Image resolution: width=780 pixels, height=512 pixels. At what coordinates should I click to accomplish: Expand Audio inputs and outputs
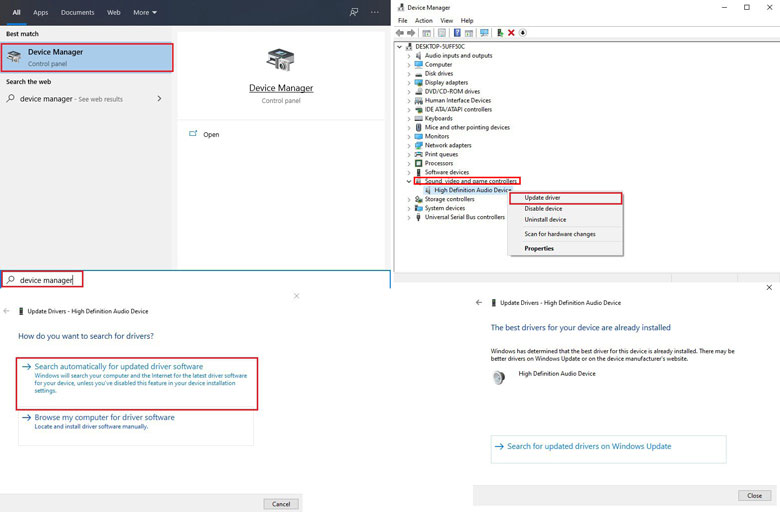click(x=409, y=56)
